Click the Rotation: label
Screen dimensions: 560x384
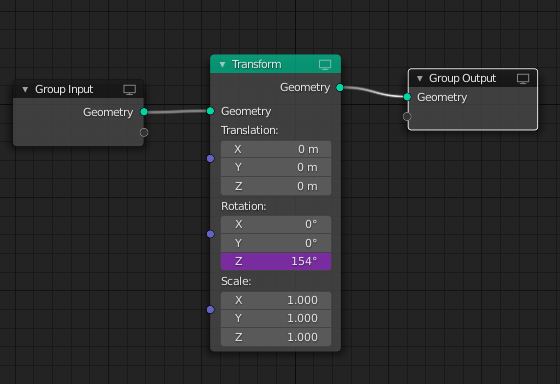click(x=244, y=206)
